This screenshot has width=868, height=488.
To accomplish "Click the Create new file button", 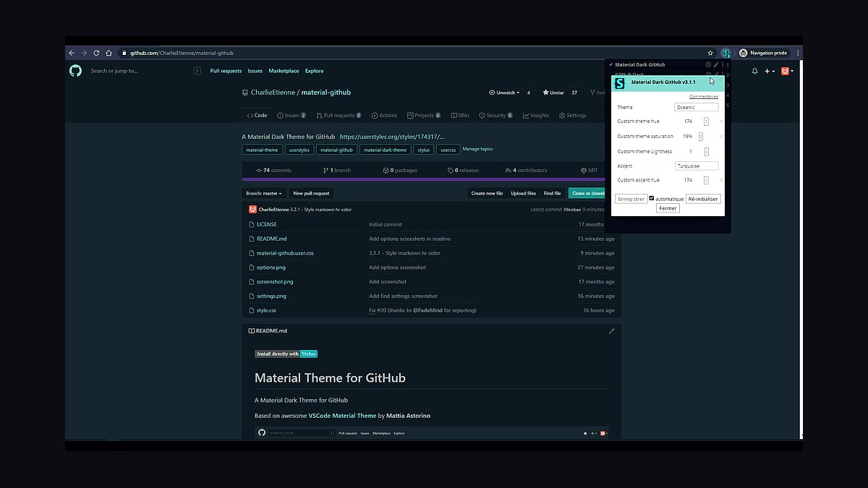I will point(487,193).
